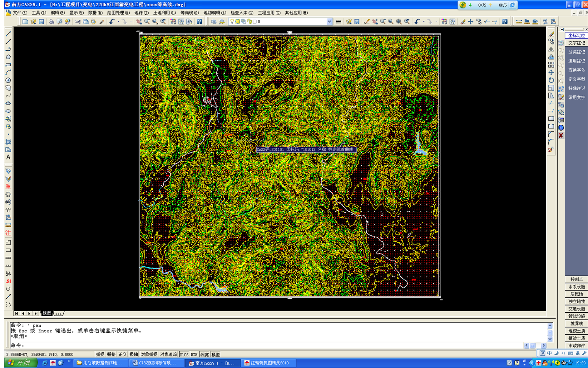The height and width of the screenshot is (368, 588).
Task: Click the red 重 regenerate icon
Action: [x=8, y=187]
